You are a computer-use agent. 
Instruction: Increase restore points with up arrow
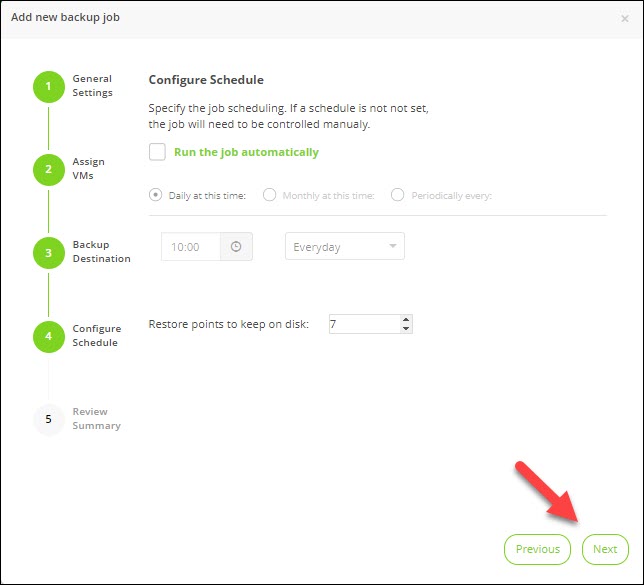click(405, 319)
